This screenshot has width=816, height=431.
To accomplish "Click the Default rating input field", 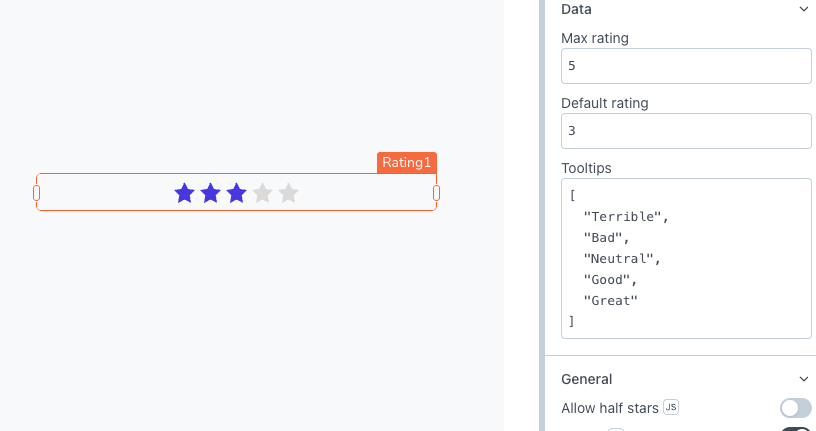I will (x=686, y=130).
